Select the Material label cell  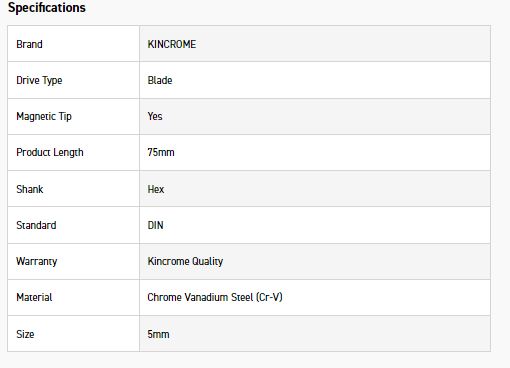[74, 298]
